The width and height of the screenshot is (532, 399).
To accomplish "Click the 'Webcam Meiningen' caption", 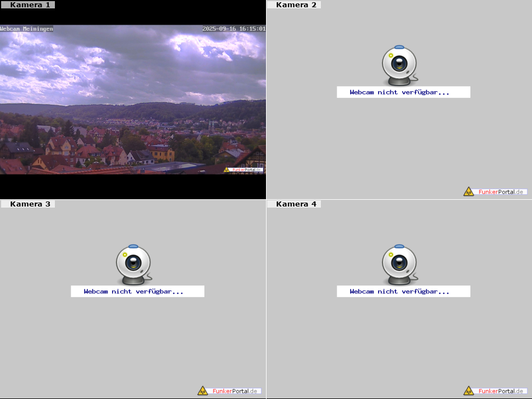I will pos(26,29).
